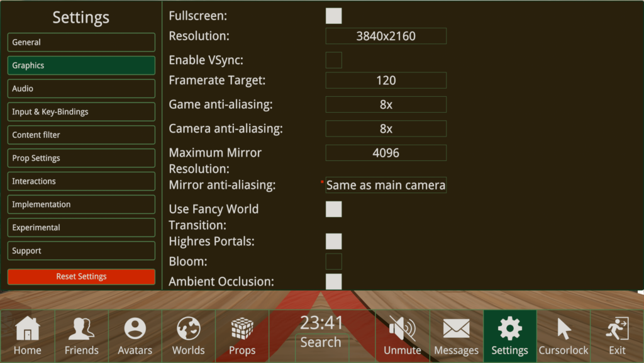644x363 pixels.
Task: Toggle Cursorlock pointer icon
Action: pos(563,329)
